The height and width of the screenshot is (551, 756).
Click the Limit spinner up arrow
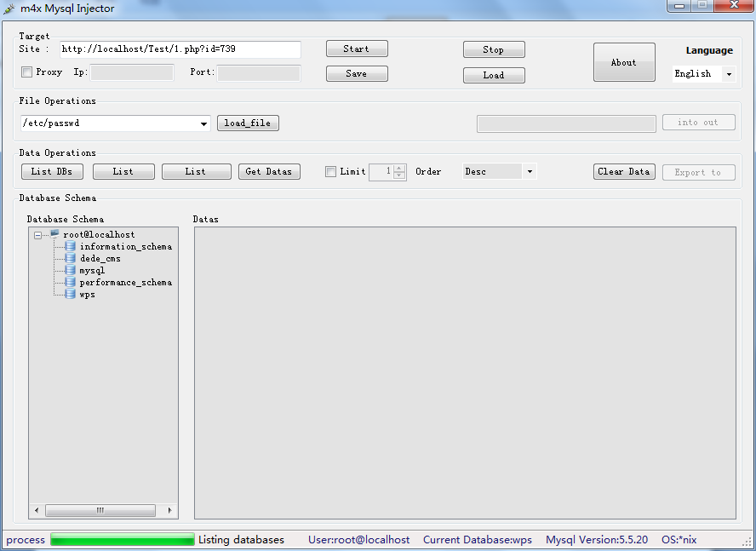point(399,168)
